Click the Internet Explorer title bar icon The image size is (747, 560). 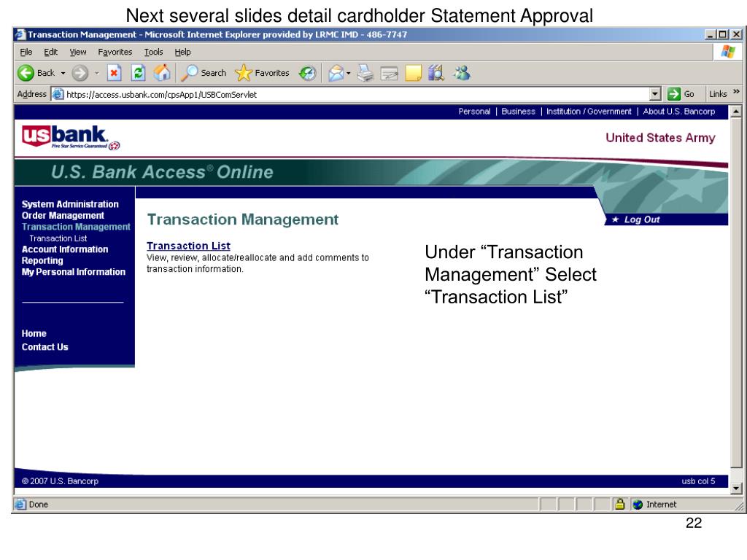20,35
